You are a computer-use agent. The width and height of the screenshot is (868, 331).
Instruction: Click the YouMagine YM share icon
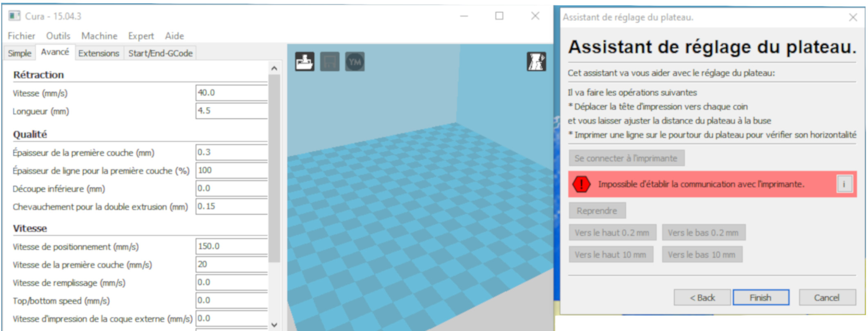tap(355, 62)
